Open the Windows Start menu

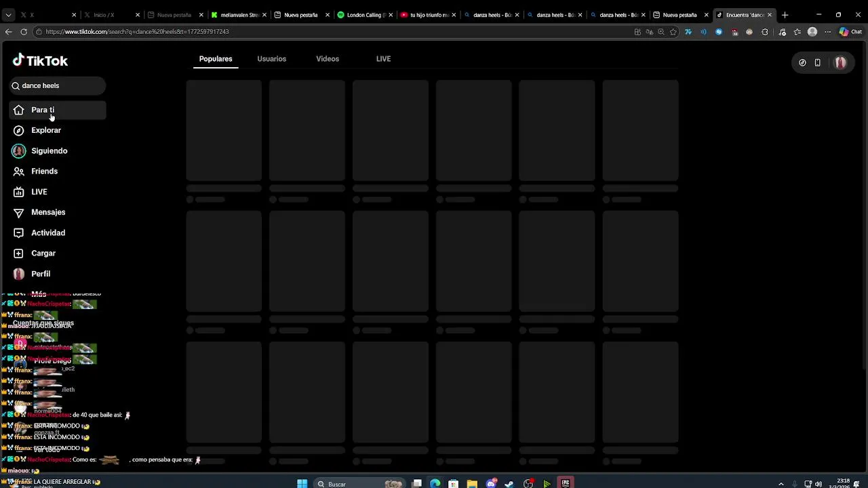pos(302,483)
